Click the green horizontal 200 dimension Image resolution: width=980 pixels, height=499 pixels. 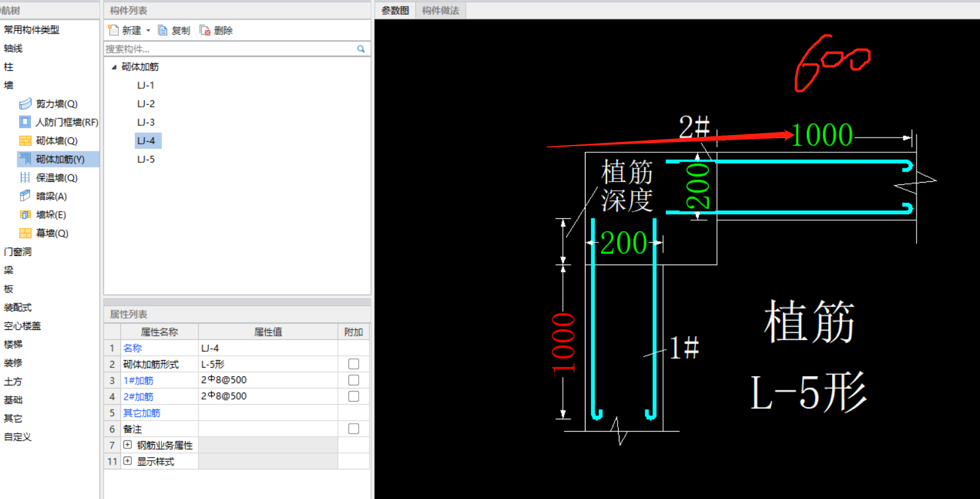[x=623, y=243]
